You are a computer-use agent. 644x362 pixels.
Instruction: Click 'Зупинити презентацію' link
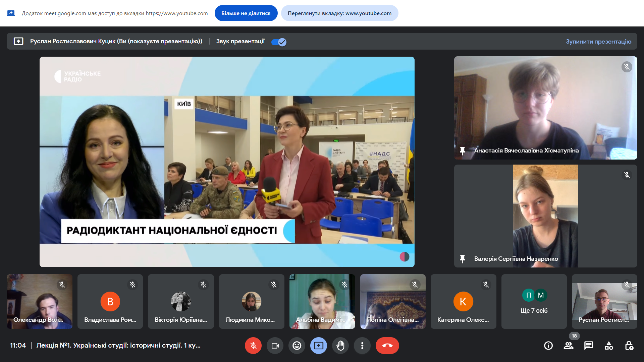tap(598, 42)
